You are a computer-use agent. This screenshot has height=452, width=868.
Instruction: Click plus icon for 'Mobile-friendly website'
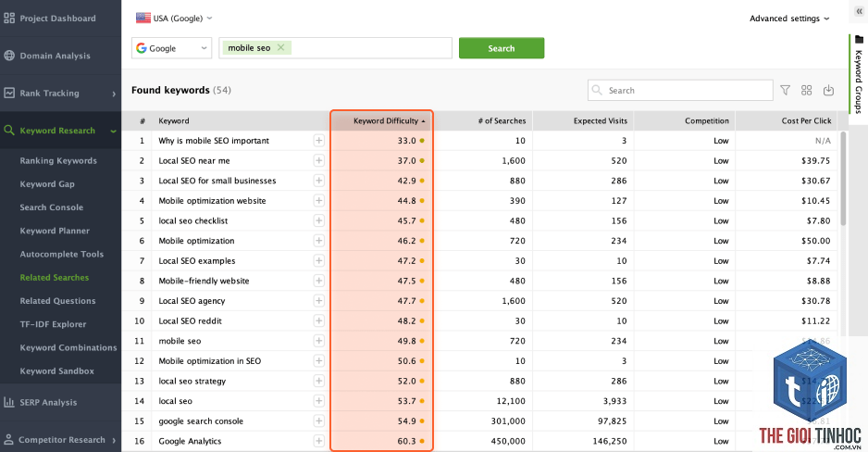tap(319, 281)
